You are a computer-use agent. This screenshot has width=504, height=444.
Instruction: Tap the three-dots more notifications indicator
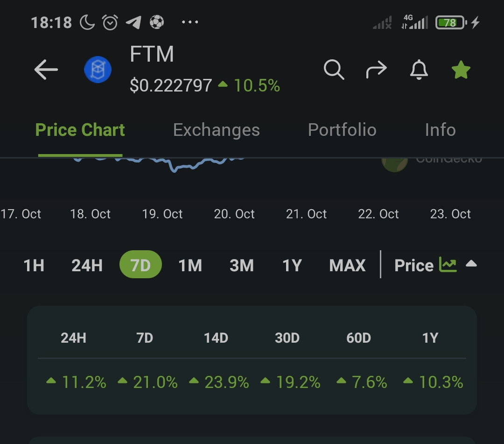[x=189, y=22]
